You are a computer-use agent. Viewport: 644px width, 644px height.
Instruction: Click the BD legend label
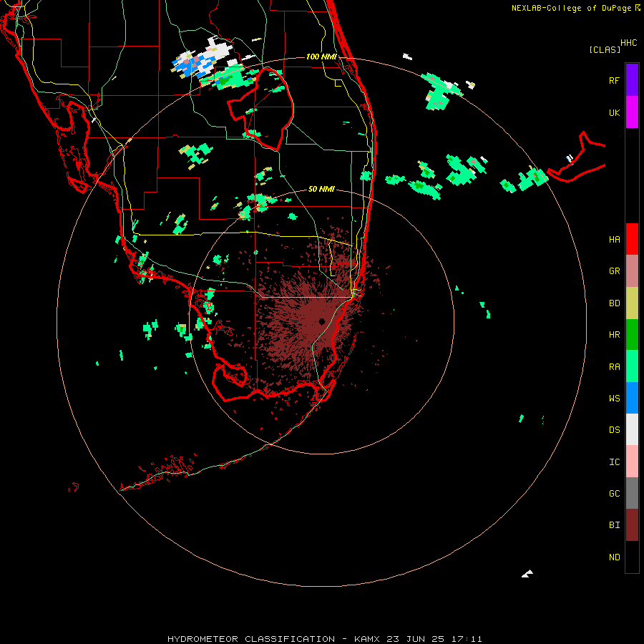[x=614, y=303]
